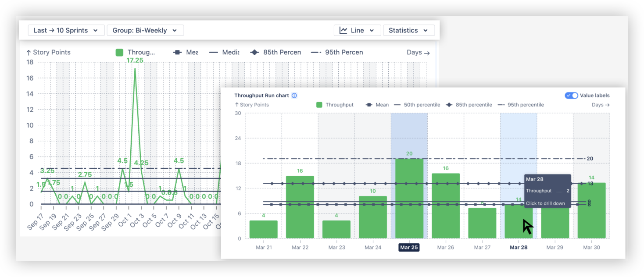Viewport: 644px width, 277px height.
Task: Click the 85th percentile diamond legend icon
Action: pos(450,104)
